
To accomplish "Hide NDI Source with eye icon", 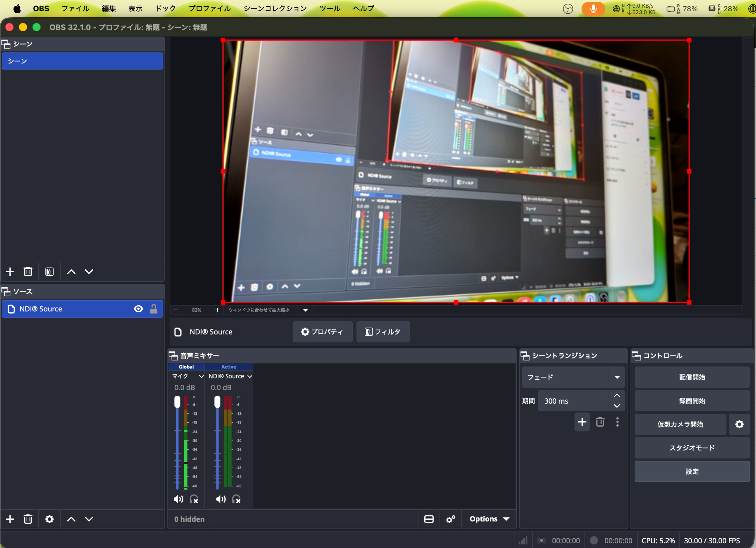I will pyautogui.click(x=138, y=309).
